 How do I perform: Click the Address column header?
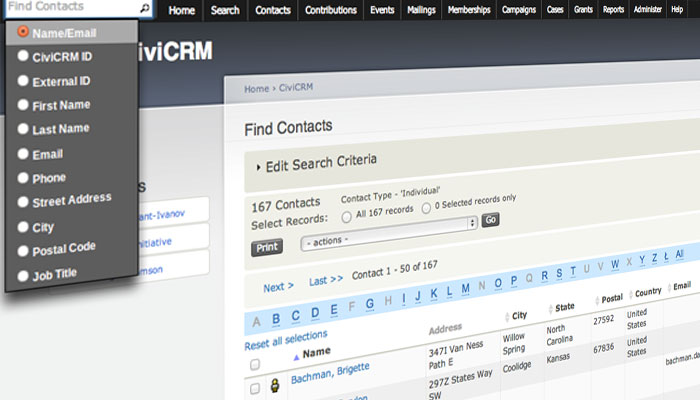coord(445,329)
